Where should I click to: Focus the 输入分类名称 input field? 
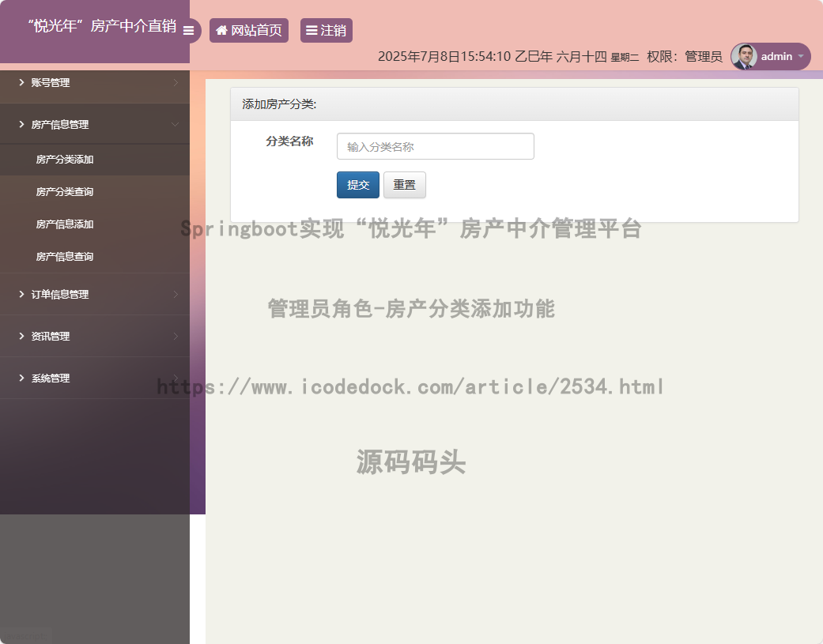(435, 146)
